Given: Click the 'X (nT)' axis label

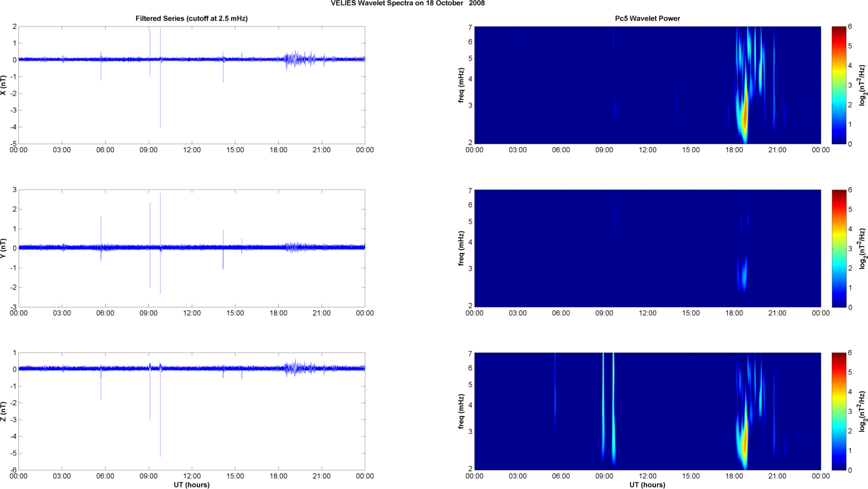Looking at the screenshot, I should pos(3,85).
